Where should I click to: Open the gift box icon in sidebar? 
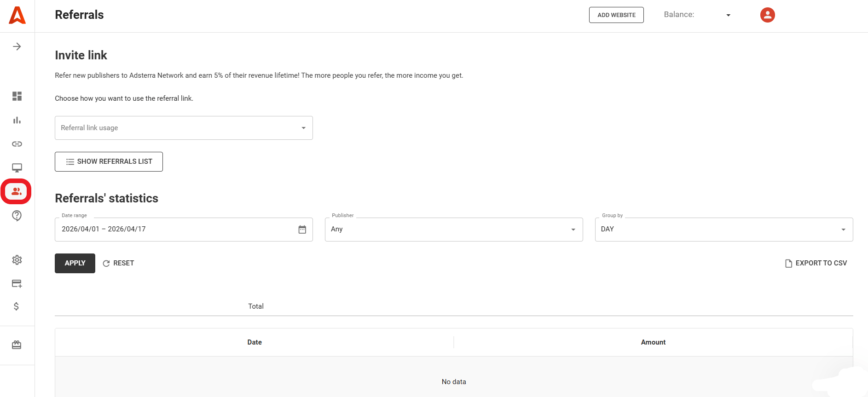point(17,345)
